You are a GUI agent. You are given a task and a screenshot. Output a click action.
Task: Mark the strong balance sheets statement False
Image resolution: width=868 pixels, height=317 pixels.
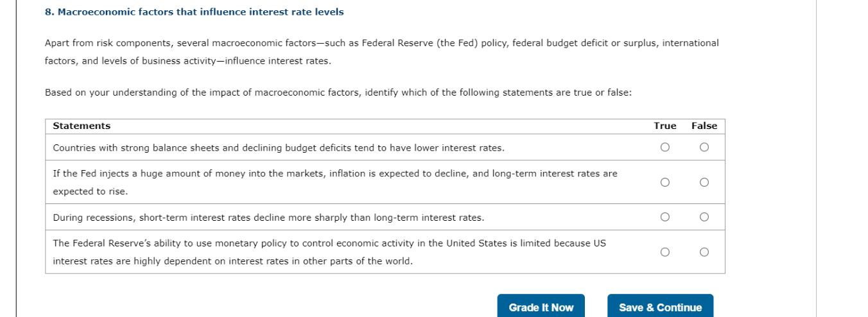click(704, 148)
